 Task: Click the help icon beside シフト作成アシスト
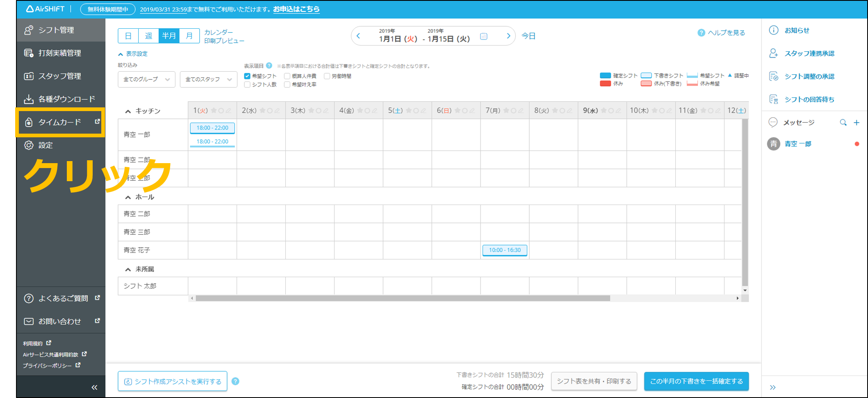(x=235, y=381)
